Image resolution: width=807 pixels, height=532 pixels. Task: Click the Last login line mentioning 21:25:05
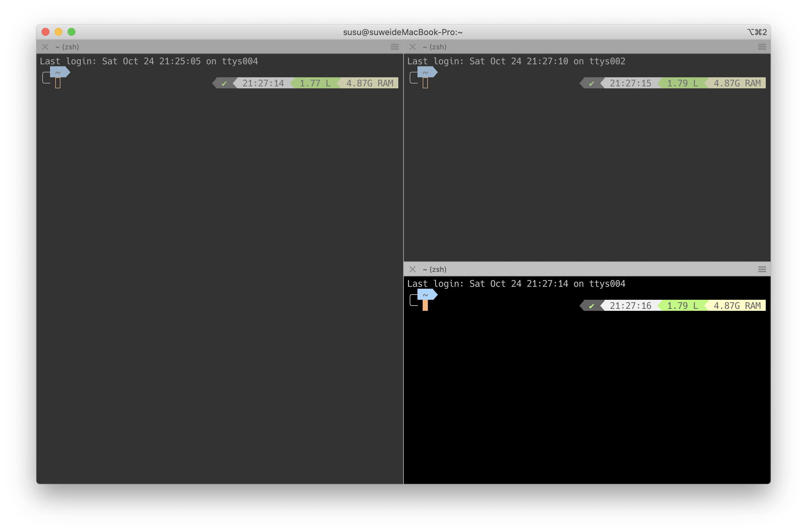(x=149, y=61)
